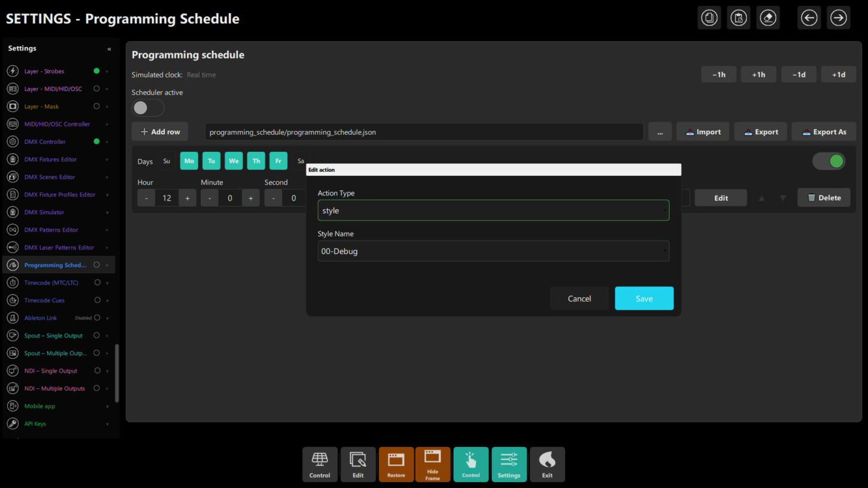Open Control with the grid icon button
Screen dimensions: 868x488
pyautogui.click(x=320, y=465)
